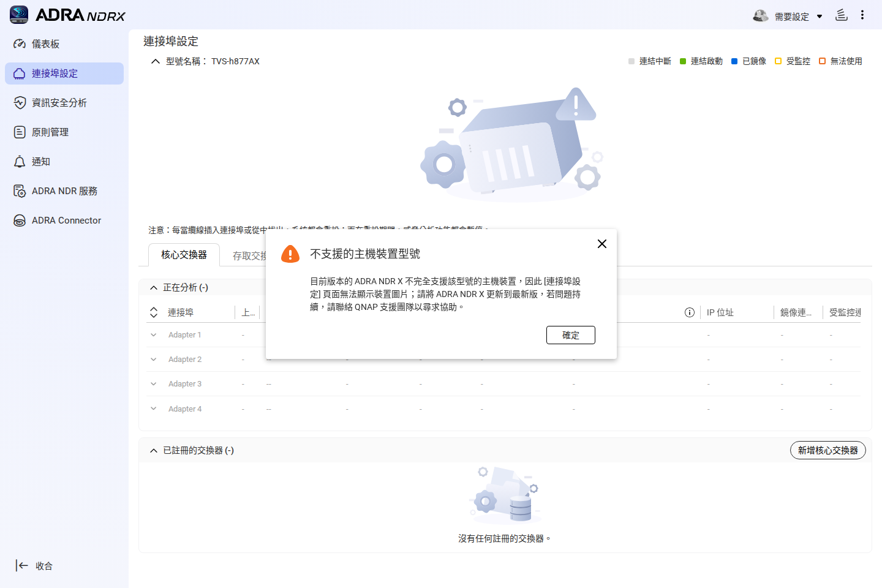Collapse the 正在分析 section

click(154, 288)
